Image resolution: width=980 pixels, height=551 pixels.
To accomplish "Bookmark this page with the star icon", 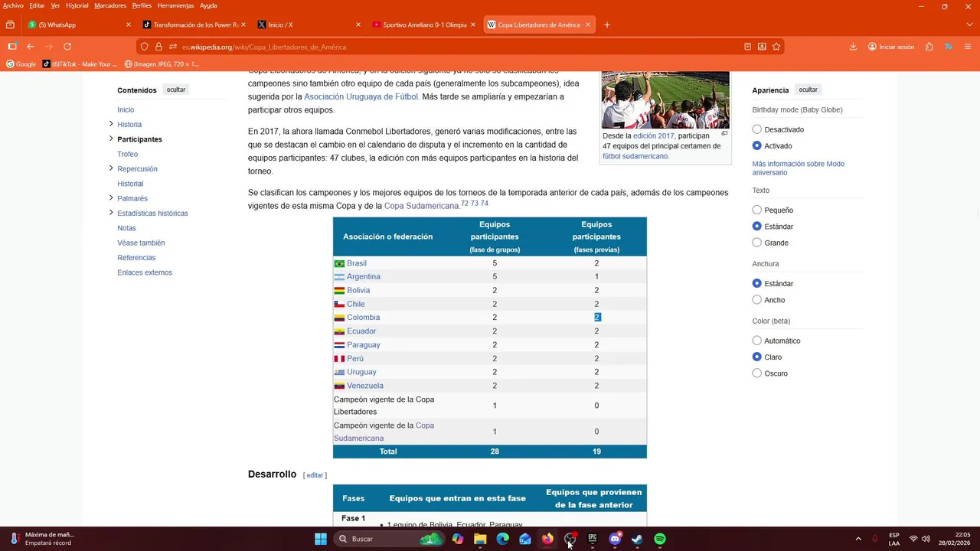I will pos(776,47).
